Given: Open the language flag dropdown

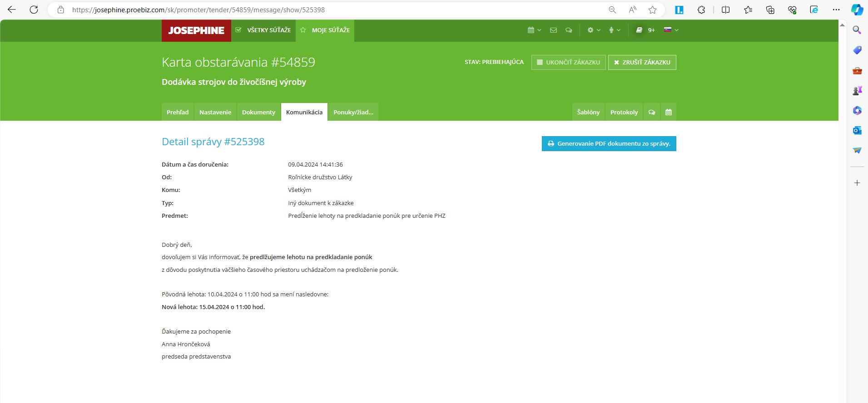Looking at the screenshot, I should tap(671, 30).
